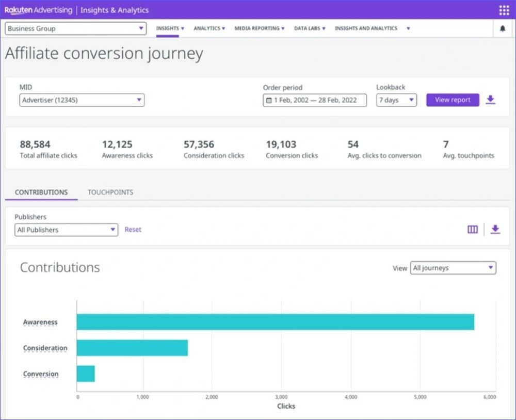Open the All Publishers dropdown
The width and height of the screenshot is (516, 420).
[x=66, y=229]
